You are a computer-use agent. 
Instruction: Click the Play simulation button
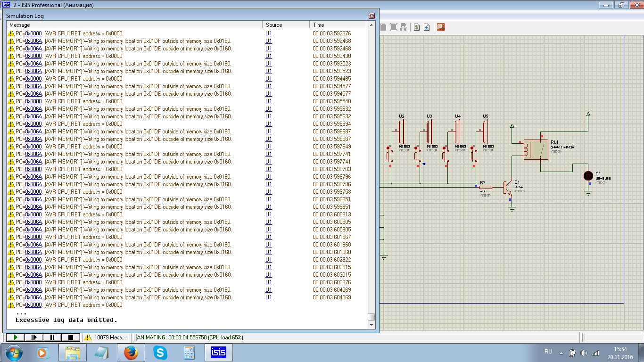(x=16, y=337)
